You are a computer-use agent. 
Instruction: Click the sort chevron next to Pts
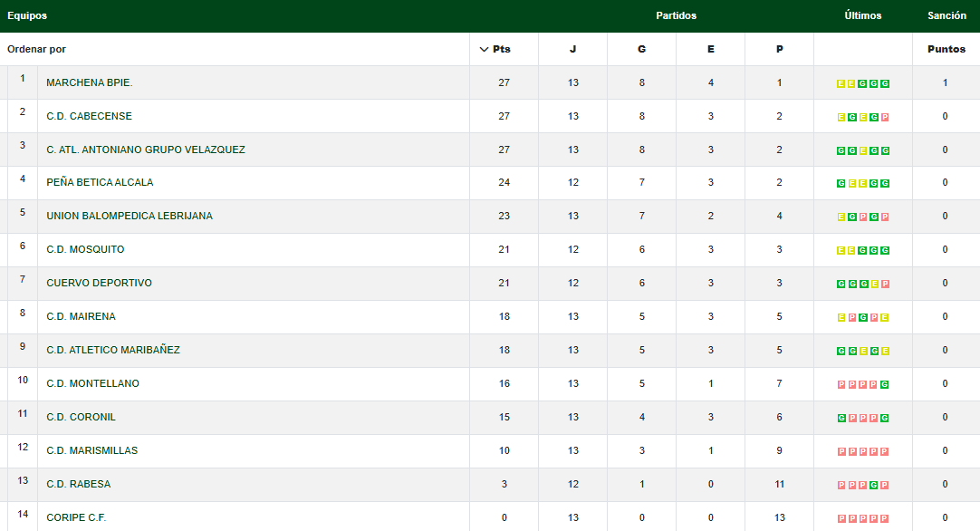tap(484, 49)
